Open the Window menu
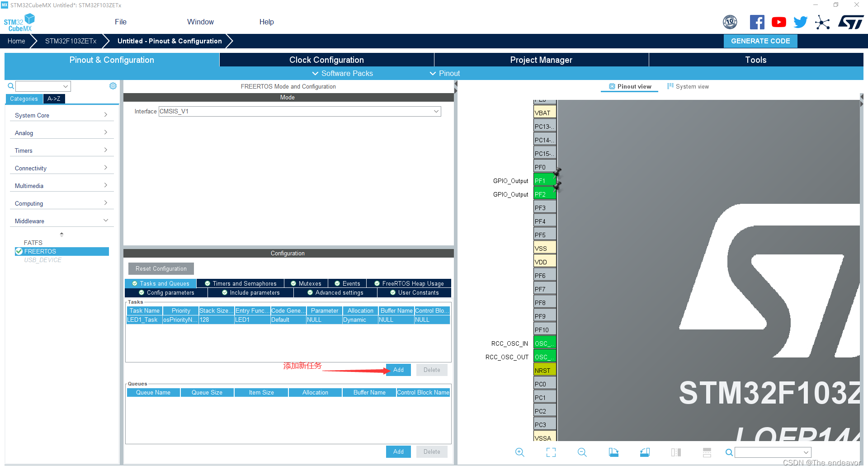Screen dimensions: 868x470 [200, 22]
